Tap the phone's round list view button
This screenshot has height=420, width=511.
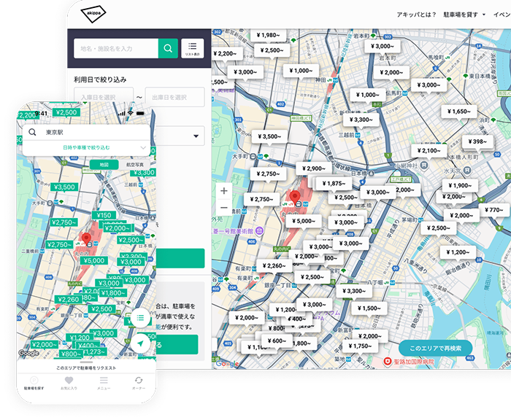(140, 319)
